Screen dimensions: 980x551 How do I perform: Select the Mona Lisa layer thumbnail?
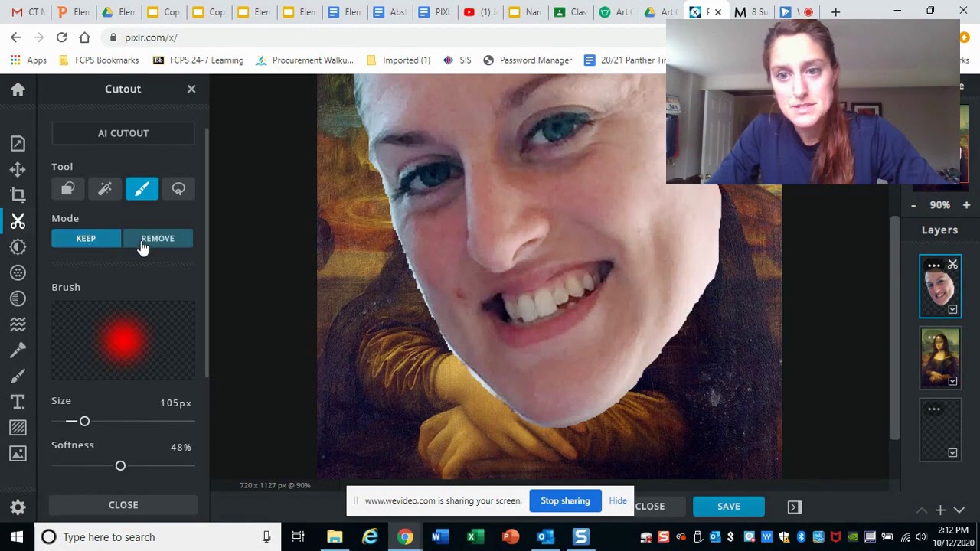click(x=940, y=358)
